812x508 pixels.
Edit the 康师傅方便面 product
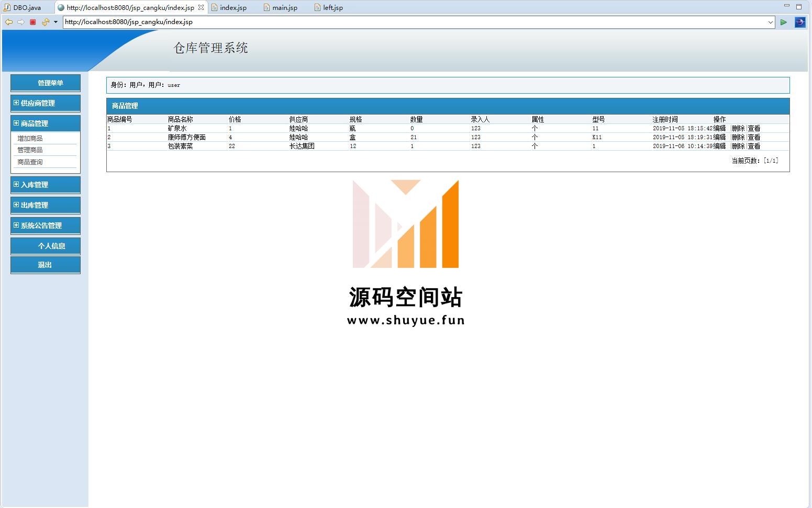click(x=720, y=137)
